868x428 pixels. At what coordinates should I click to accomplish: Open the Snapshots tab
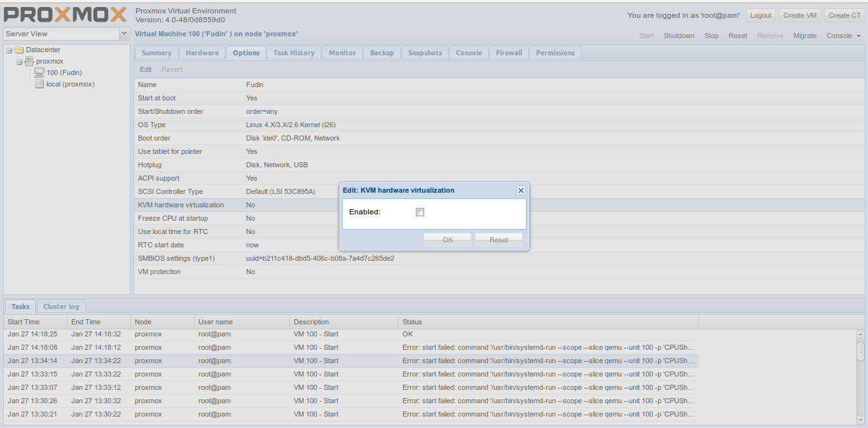click(425, 53)
